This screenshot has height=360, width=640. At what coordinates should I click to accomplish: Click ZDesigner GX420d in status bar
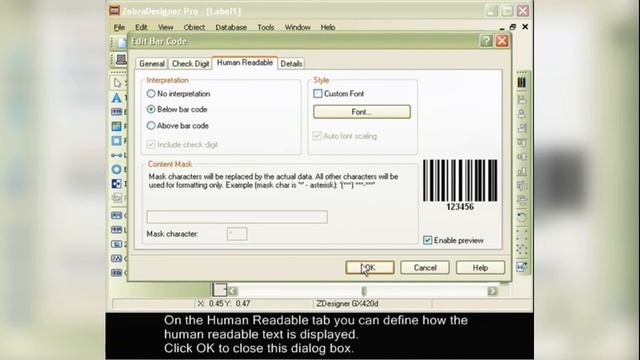pyautogui.click(x=347, y=304)
